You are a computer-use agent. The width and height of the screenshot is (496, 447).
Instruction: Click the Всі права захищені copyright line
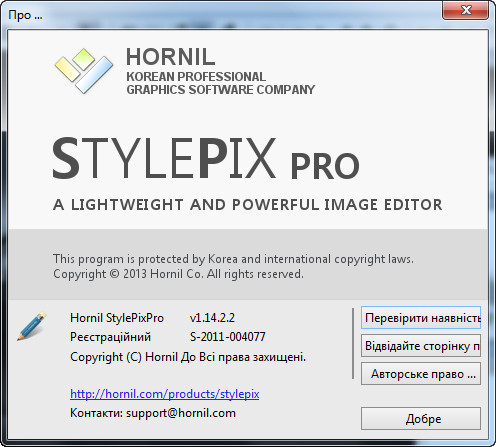pyautogui.click(x=188, y=357)
